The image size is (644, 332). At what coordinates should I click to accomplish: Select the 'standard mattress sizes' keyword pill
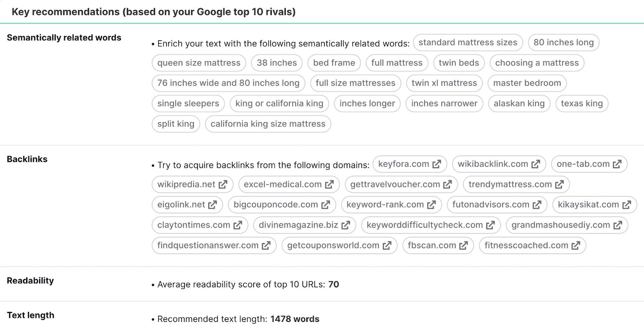[x=468, y=42]
